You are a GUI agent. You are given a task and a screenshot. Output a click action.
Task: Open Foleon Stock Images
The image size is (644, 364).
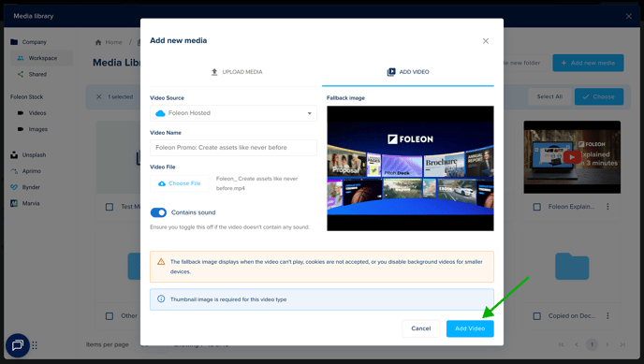click(x=33, y=129)
